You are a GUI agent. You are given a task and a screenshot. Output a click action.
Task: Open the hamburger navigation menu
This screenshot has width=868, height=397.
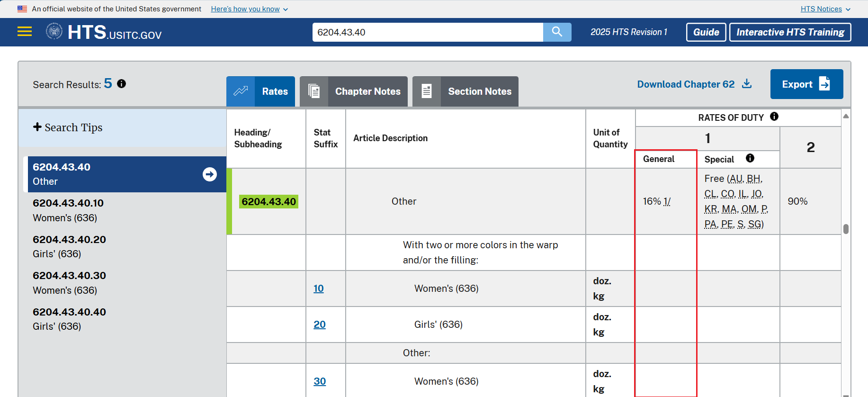point(25,32)
